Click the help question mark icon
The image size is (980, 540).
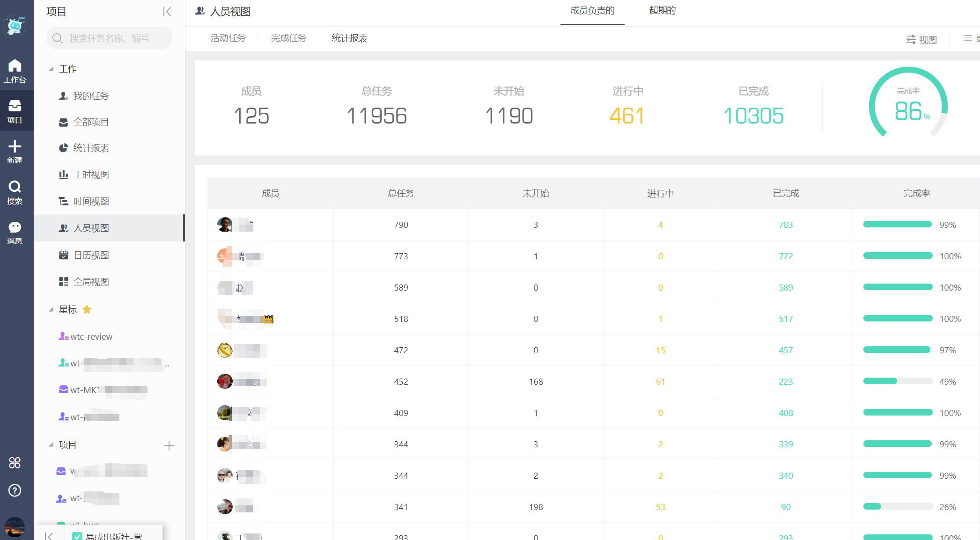[x=15, y=490]
